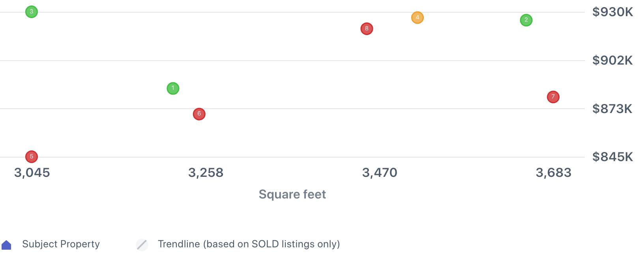Select red data point number 8
This screenshot has height=256, width=644.
point(367,29)
